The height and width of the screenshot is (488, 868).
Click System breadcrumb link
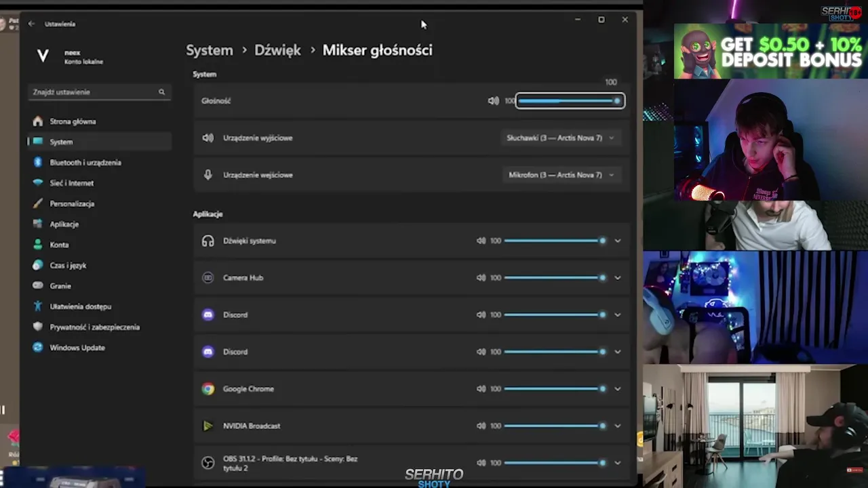210,50
